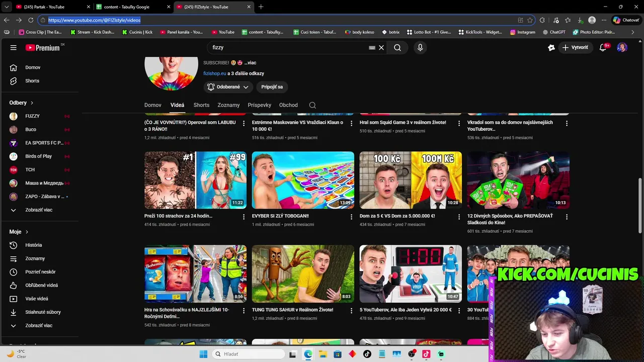
Task: Switch to channel Zoznamy tab
Action: [x=228, y=105]
